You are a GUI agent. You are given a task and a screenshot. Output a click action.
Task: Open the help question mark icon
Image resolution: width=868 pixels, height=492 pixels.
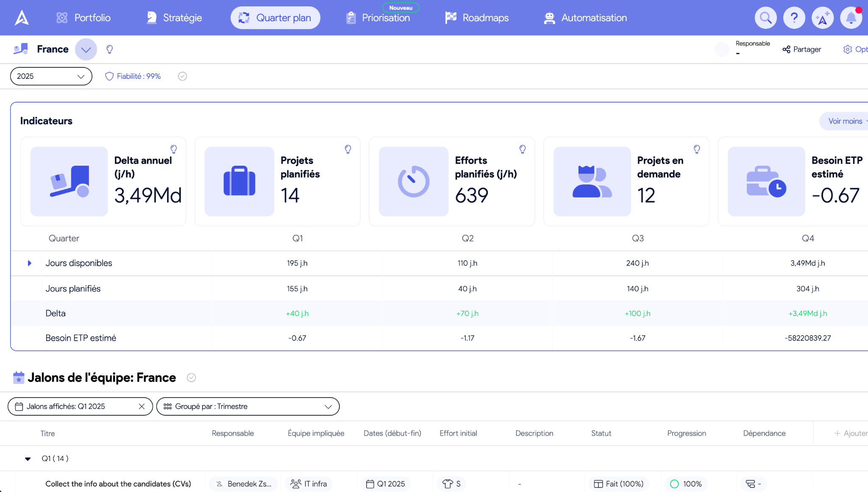[794, 18]
